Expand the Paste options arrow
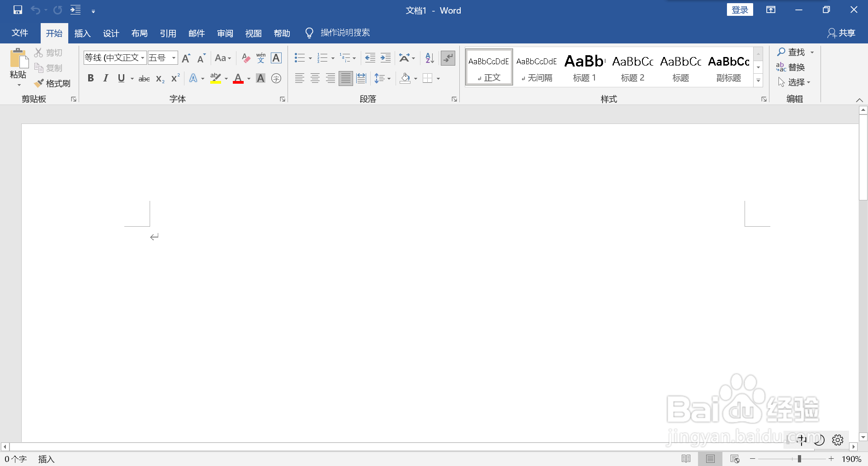868x466 pixels. [19, 85]
